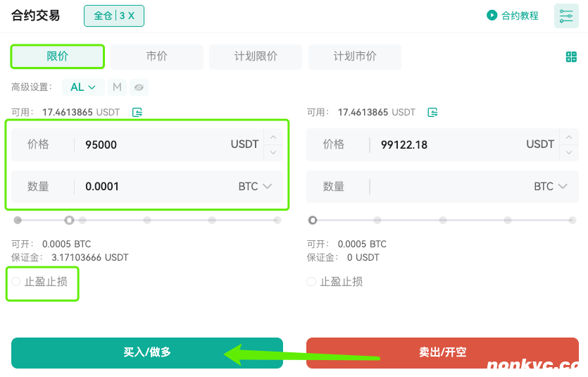588x377 pixels.
Task: Click the sell-side 数量 input field
Action: pyautogui.click(x=449, y=187)
